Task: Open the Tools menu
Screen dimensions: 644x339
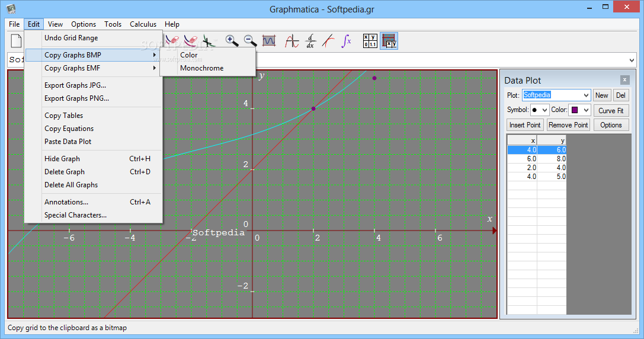Action: point(113,24)
